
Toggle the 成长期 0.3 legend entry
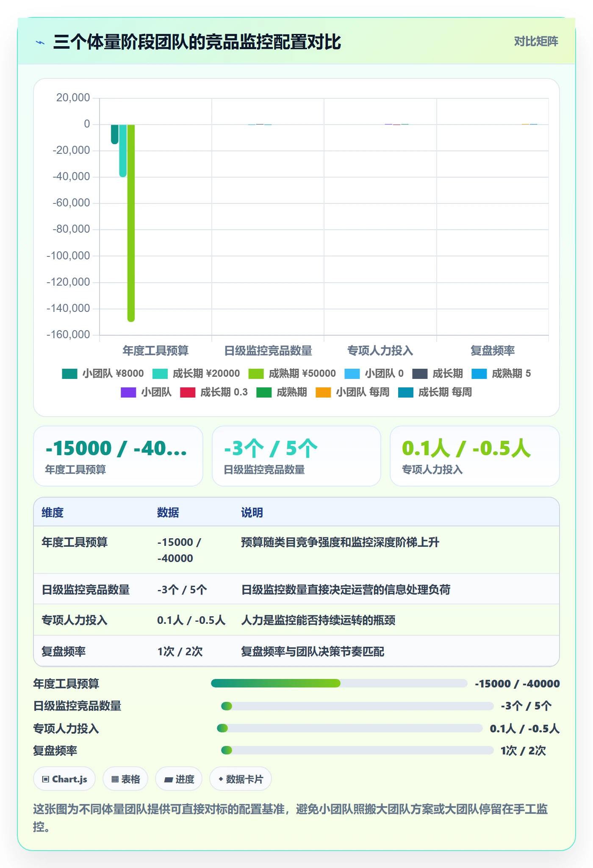point(214,392)
